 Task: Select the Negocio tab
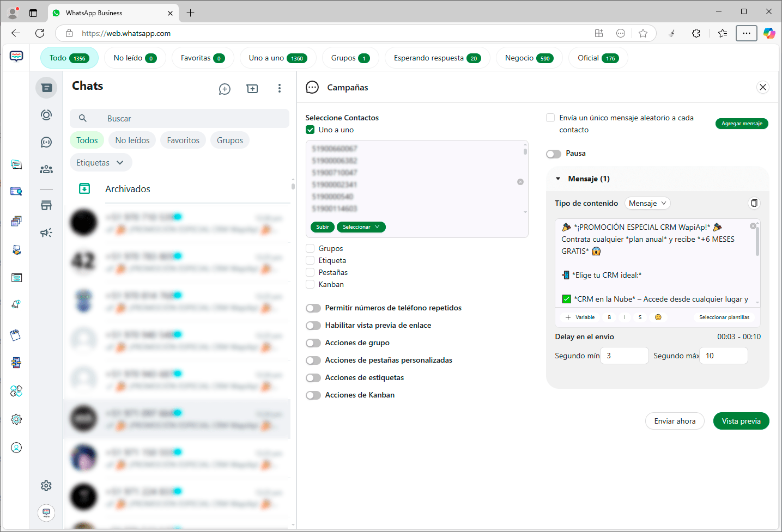tap(528, 58)
